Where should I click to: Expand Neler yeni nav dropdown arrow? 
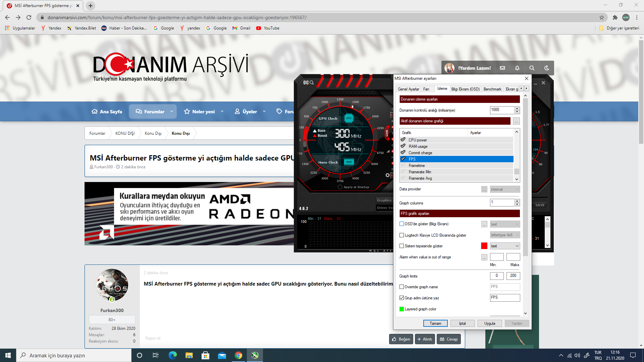point(222,112)
